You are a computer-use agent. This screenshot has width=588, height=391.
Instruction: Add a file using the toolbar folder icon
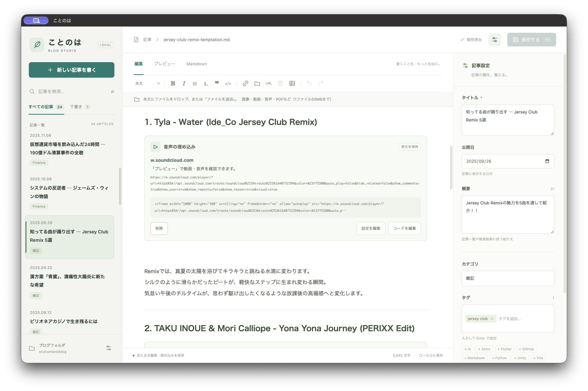(257, 84)
